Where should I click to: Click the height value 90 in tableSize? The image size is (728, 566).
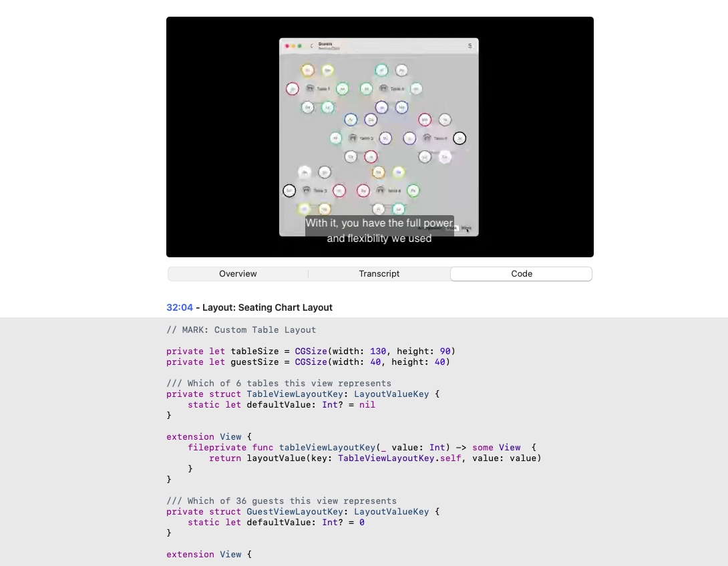445,351
